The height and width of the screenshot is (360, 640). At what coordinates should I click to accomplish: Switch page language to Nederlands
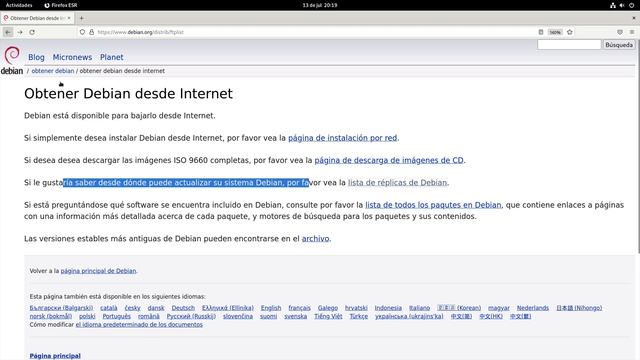tap(533, 308)
